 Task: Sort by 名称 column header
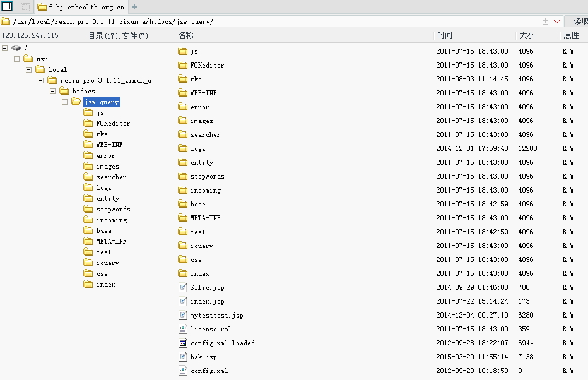(186, 35)
